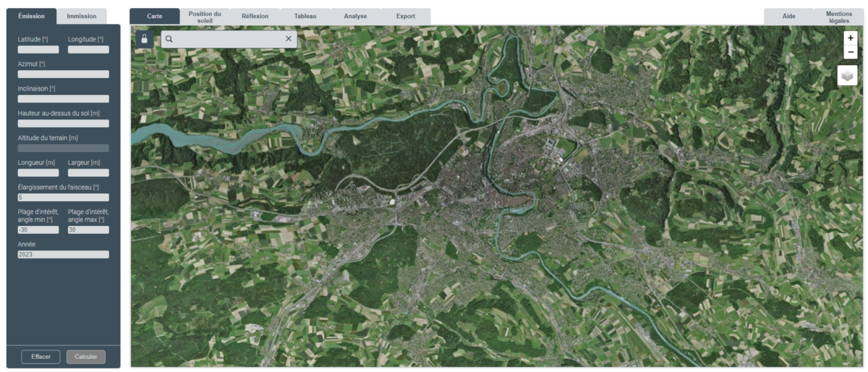
Task: Click the Année field showing 2023
Action: coord(64,255)
